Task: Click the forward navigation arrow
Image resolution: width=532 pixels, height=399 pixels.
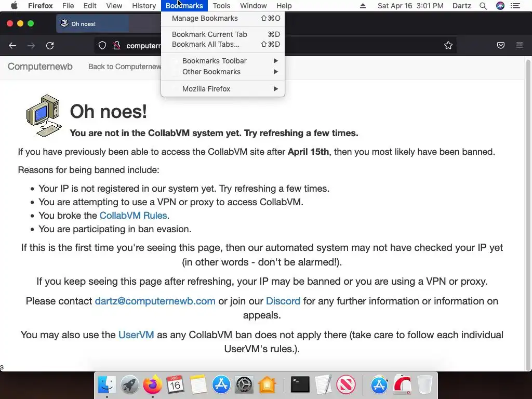Action: point(31,46)
